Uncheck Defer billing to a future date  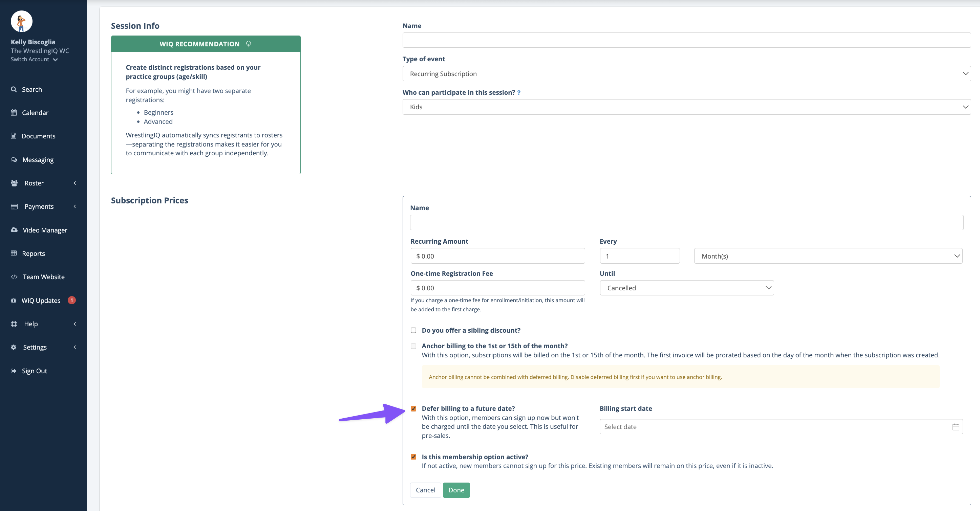[x=413, y=409]
